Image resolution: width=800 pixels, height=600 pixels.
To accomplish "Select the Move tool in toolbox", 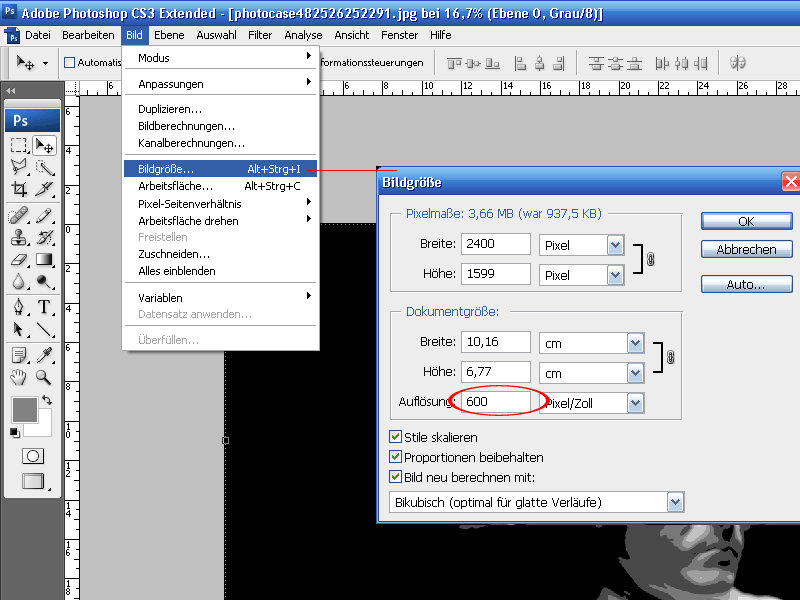I will pyautogui.click(x=44, y=145).
